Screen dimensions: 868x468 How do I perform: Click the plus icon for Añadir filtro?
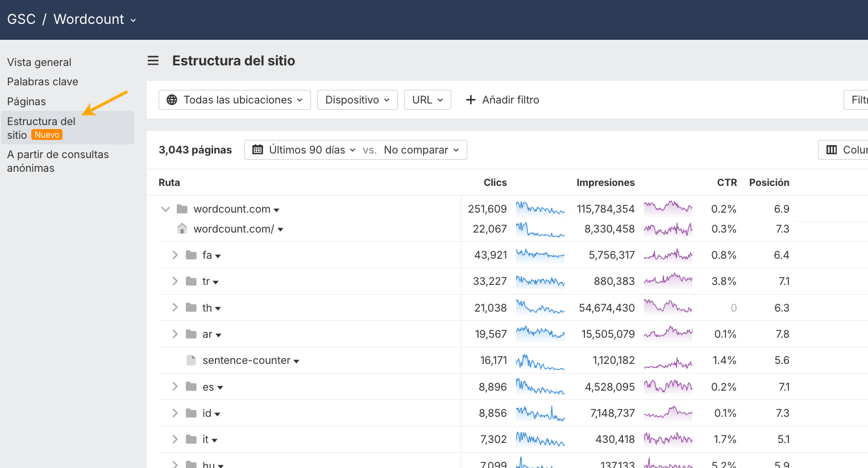[x=471, y=100]
